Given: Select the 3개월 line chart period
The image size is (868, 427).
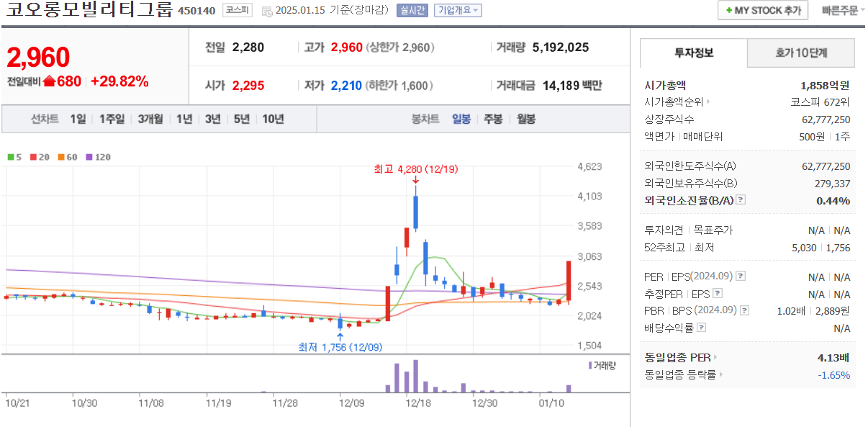Looking at the screenshot, I should 150,120.
